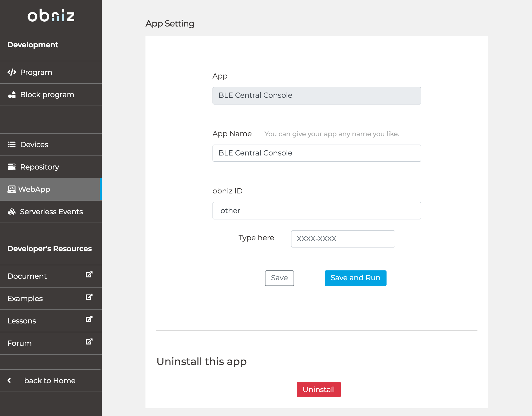Click the Devices list icon

[12, 145]
